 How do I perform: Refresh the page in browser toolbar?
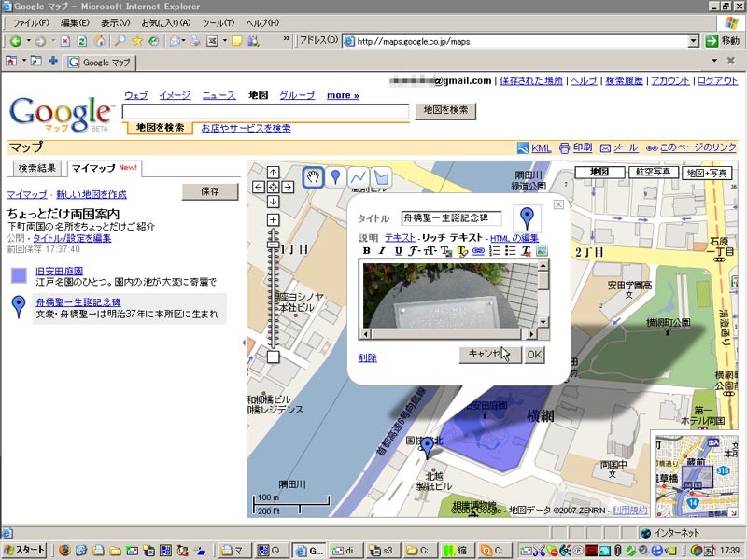82,41
